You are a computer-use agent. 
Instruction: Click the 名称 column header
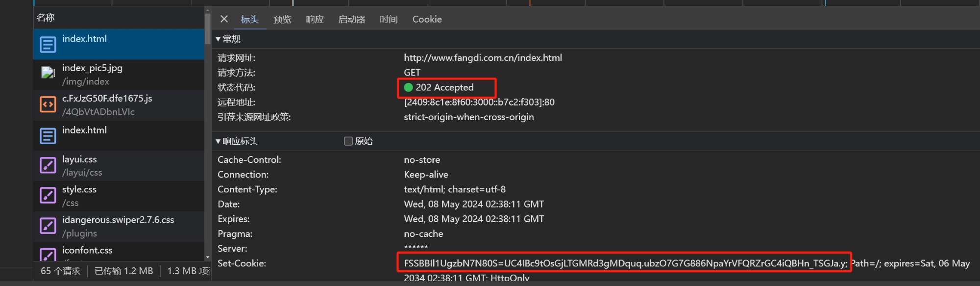pos(119,18)
